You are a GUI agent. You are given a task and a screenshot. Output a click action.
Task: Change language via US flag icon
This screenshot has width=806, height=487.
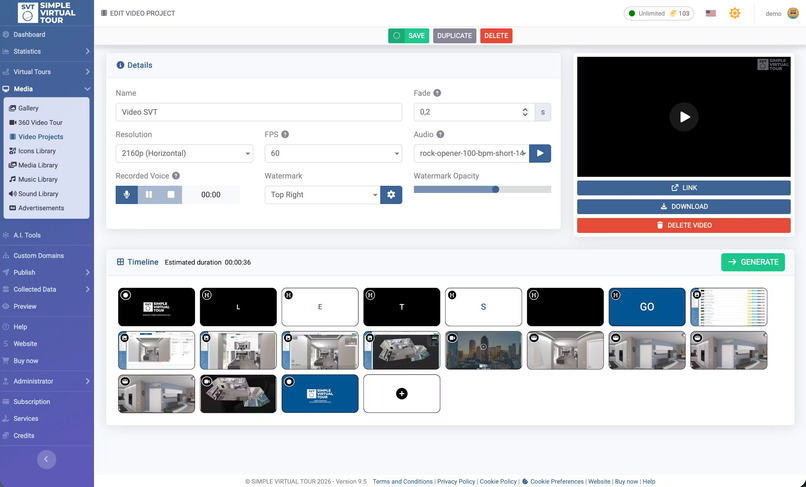[x=710, y=13]
